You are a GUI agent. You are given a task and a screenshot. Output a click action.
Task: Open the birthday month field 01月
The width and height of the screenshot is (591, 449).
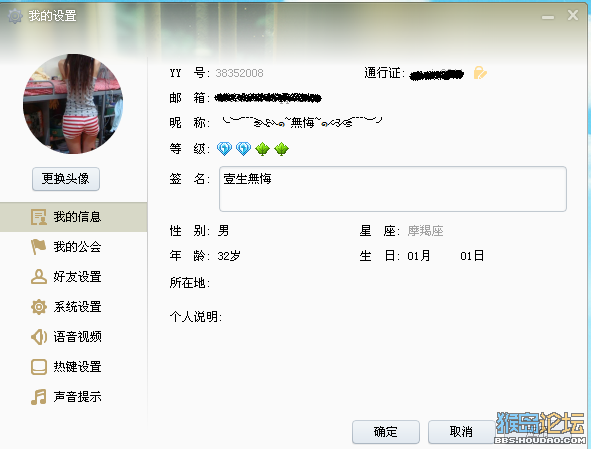point(419,256)
